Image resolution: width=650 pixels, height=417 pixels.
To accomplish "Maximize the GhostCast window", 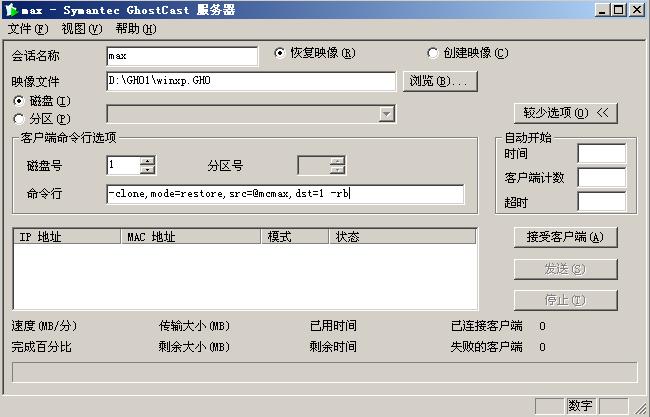I will point(618,10).
